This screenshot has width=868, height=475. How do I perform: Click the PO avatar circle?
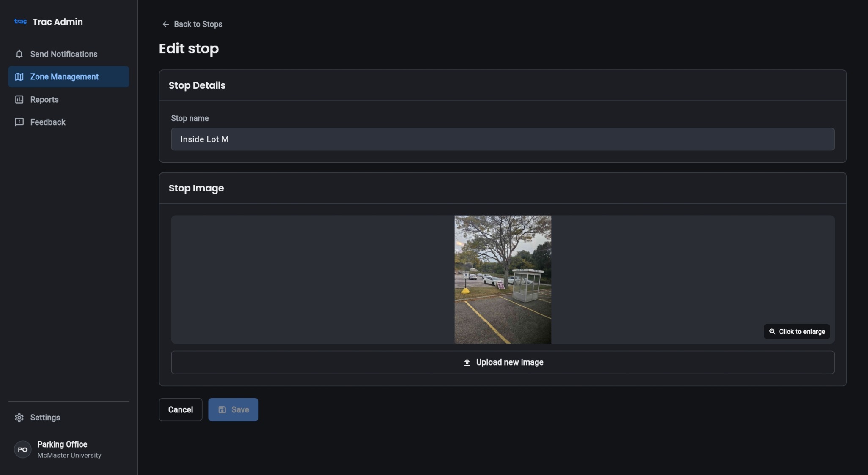click(23, 450)
